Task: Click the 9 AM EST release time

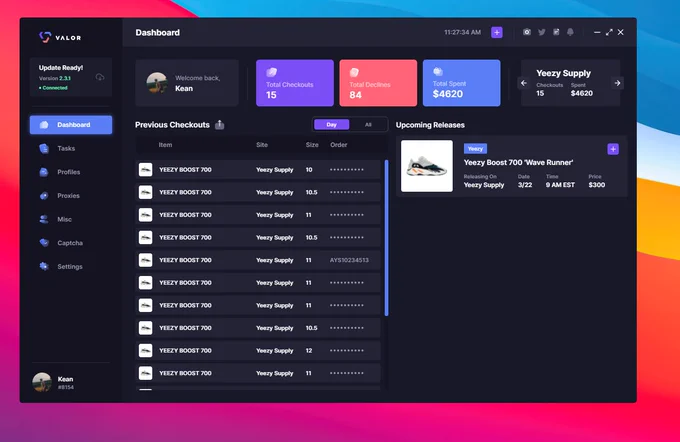Action: click(560, 185)
